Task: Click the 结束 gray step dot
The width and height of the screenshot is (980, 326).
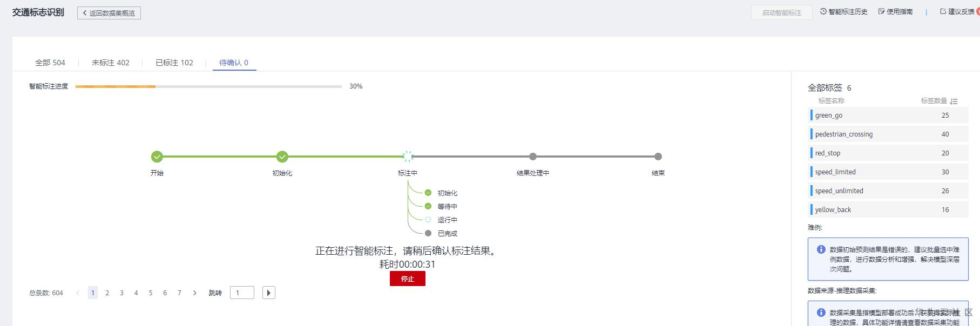Action: 658,157
